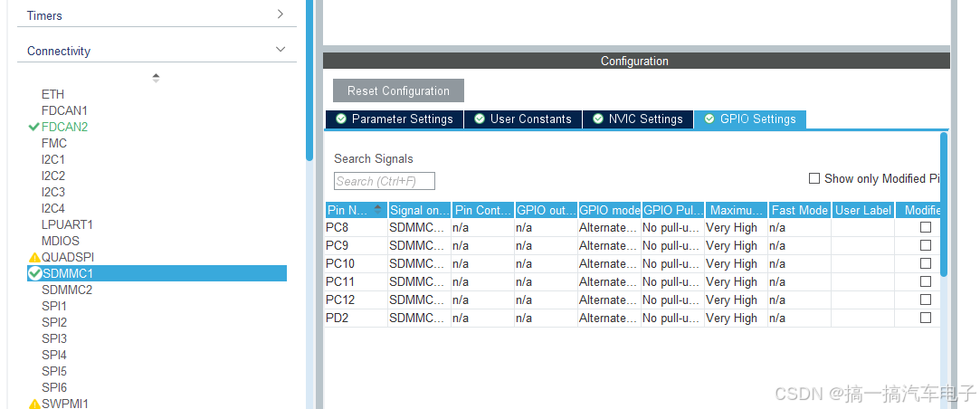Tick the Modified checkbox for PC12
The image size is (980, 409).
pyautogui.click(x=926, y=300)
